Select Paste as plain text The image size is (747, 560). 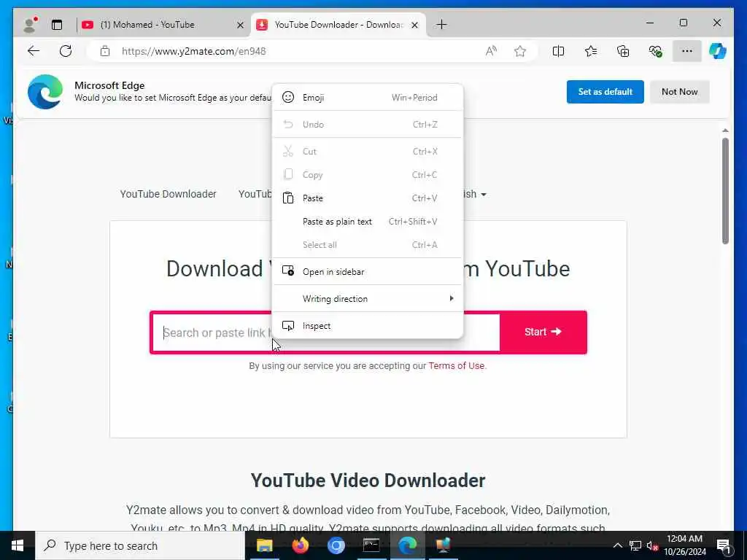[x=368, y=222]
